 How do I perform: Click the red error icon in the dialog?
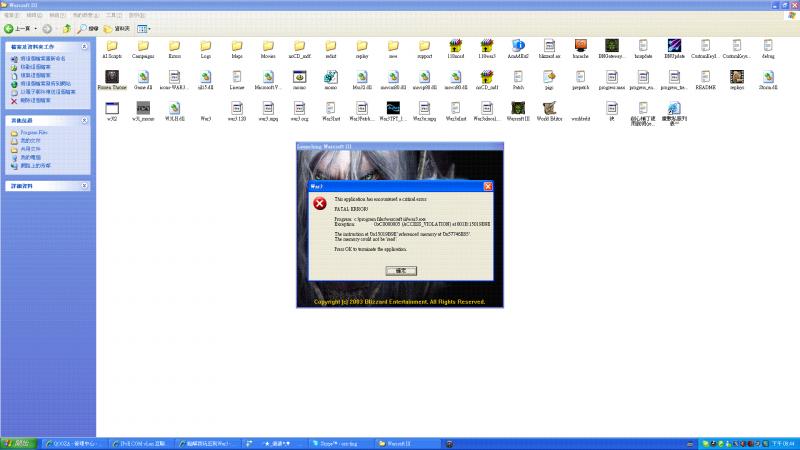[320, 204]
